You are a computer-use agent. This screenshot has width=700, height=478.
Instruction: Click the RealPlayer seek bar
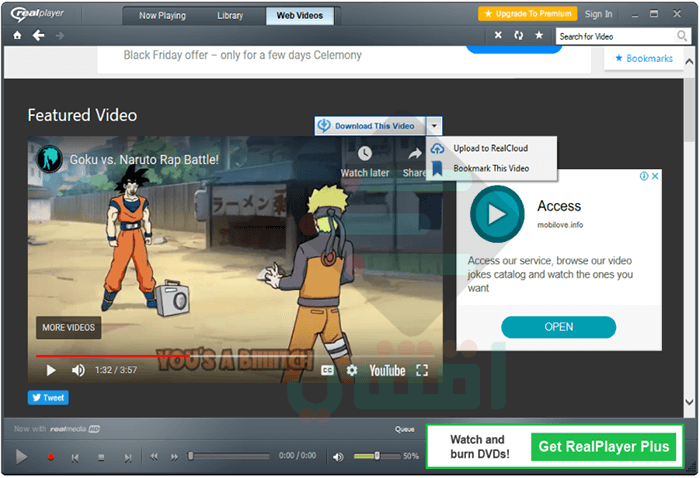coord(229,456)
